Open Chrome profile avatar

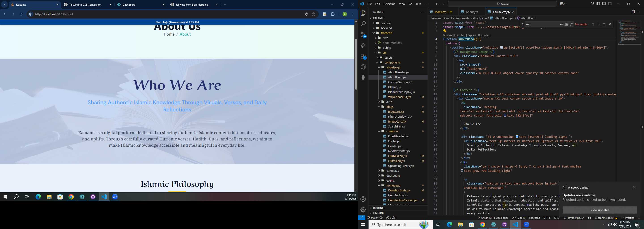(x=345, y=14)
